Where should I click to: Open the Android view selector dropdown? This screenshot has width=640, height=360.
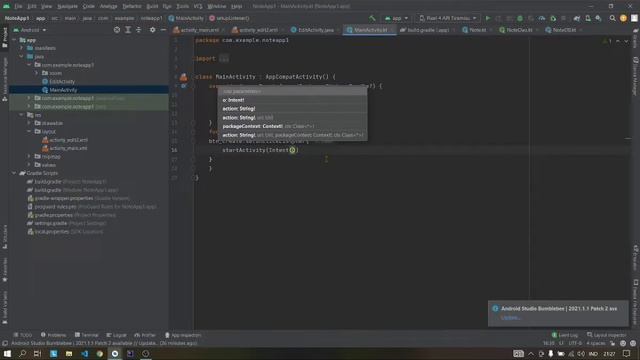pos(30,30)
